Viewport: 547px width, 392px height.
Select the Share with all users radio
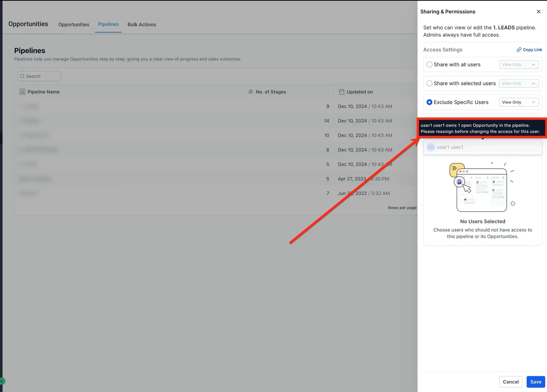[x=429, y=65]
